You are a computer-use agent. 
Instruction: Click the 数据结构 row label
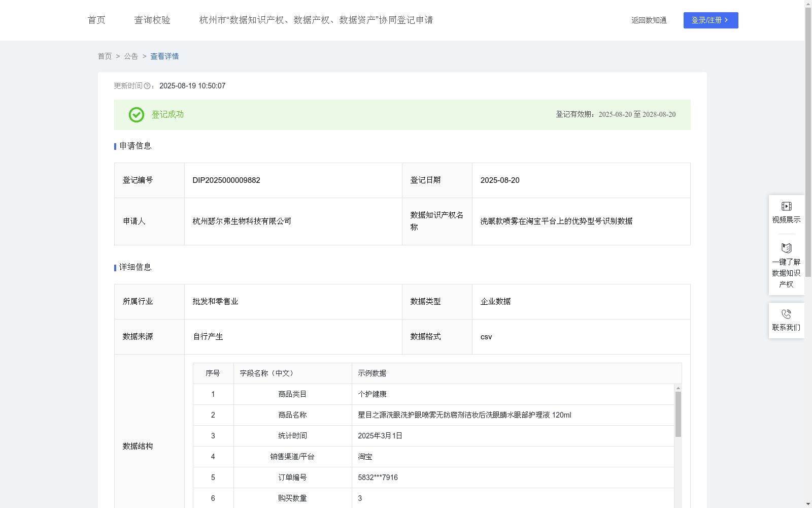pos(138,446)
